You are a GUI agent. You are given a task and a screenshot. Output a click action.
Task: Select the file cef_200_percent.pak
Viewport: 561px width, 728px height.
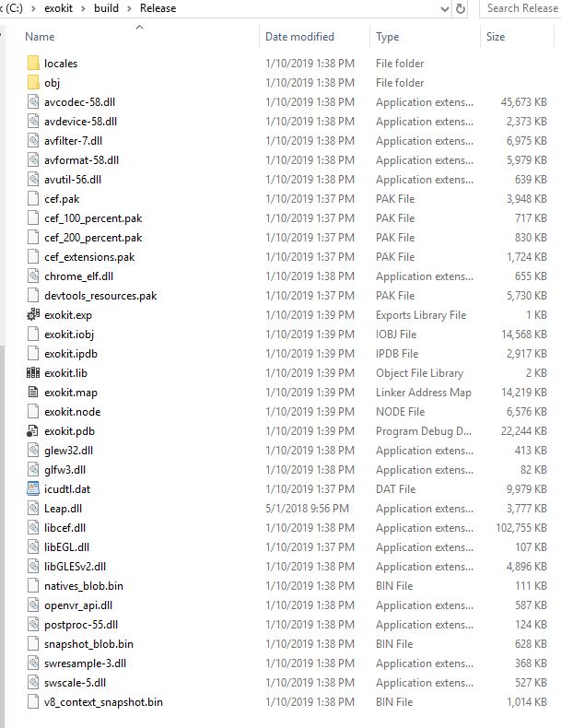click(x=93, y=237)
